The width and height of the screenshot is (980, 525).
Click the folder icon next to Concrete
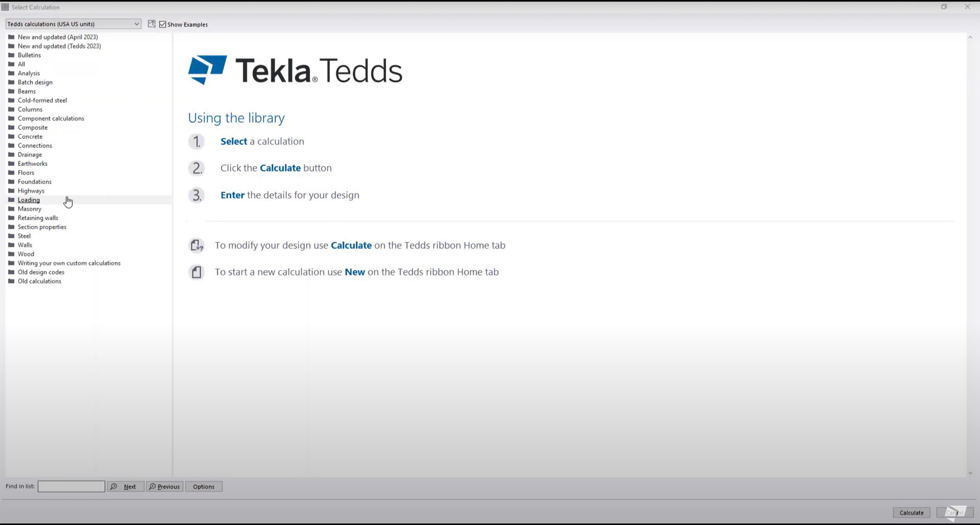(x=11, y=136)
